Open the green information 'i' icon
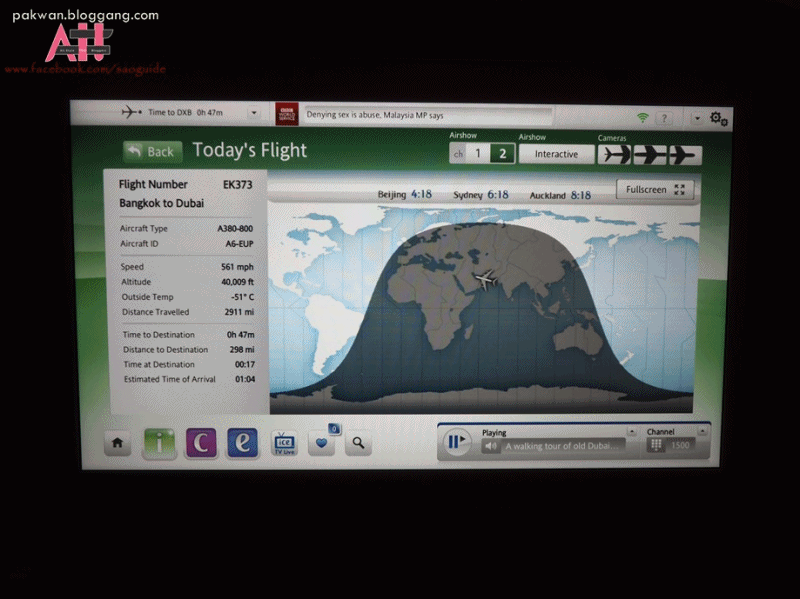800x599 pixels. (159, 443)
